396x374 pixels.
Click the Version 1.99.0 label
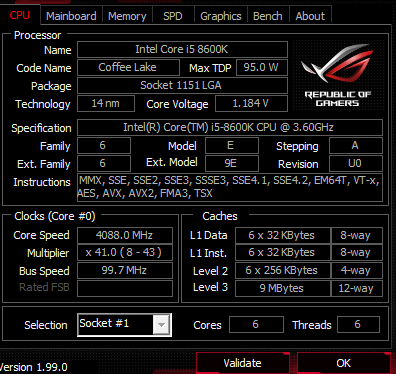tap(33, 367)
